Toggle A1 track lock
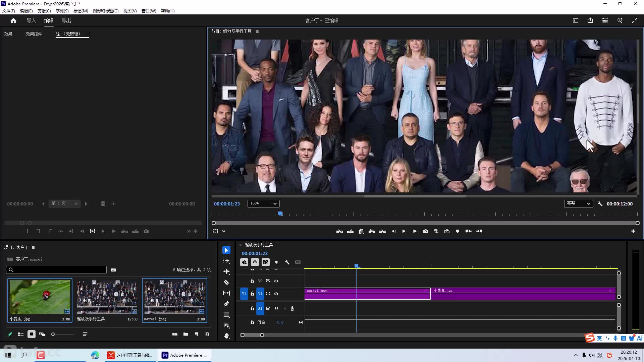This screenshot has height=362, width=644. [252, 308]
